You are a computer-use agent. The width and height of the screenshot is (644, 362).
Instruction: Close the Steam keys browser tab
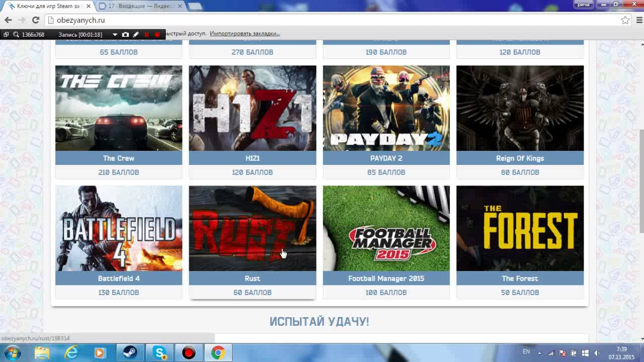(88, 6)
